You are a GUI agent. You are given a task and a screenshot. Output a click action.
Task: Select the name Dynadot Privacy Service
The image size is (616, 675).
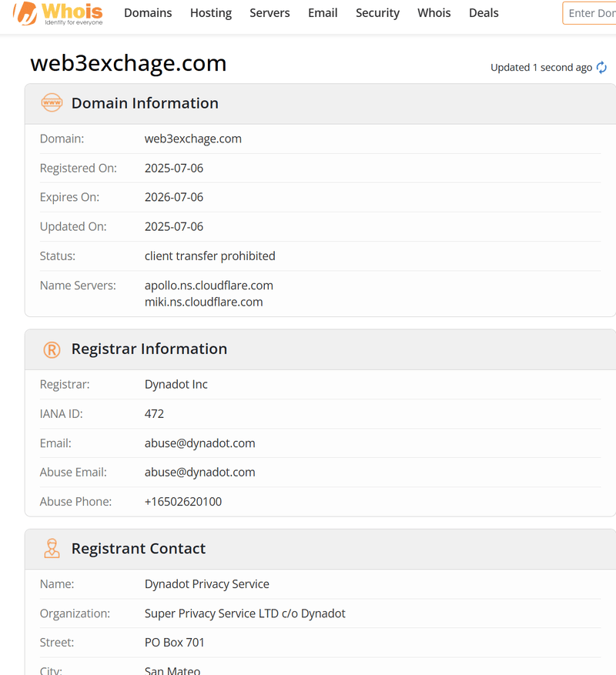tap(207, 584)
